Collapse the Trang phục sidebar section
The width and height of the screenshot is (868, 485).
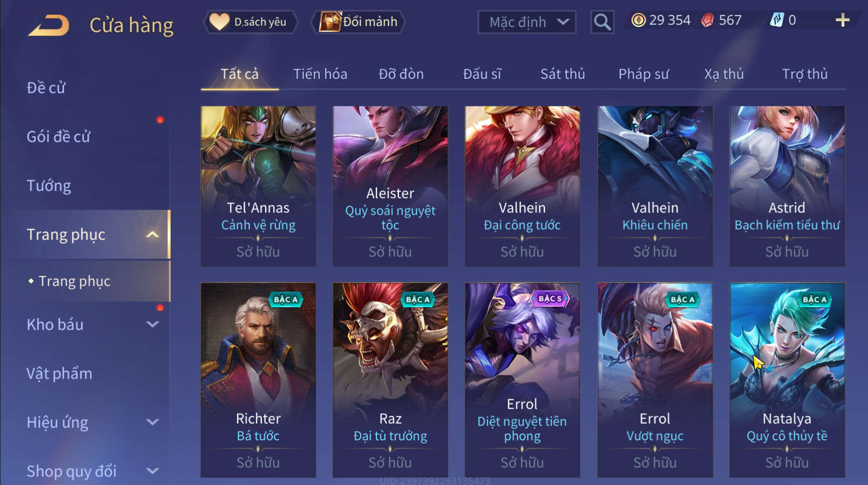tap(153, 235)
